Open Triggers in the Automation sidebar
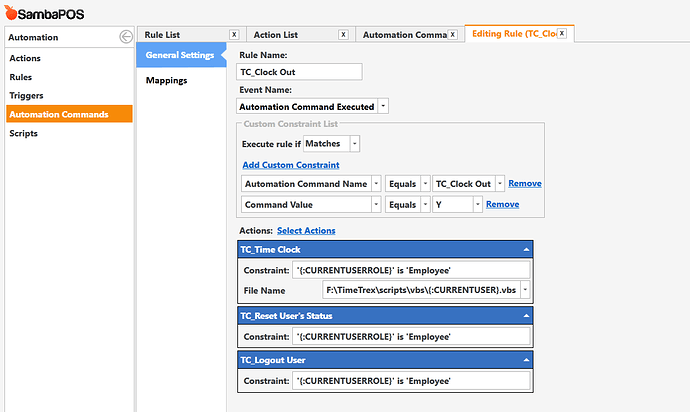 (x=26, y=96)
